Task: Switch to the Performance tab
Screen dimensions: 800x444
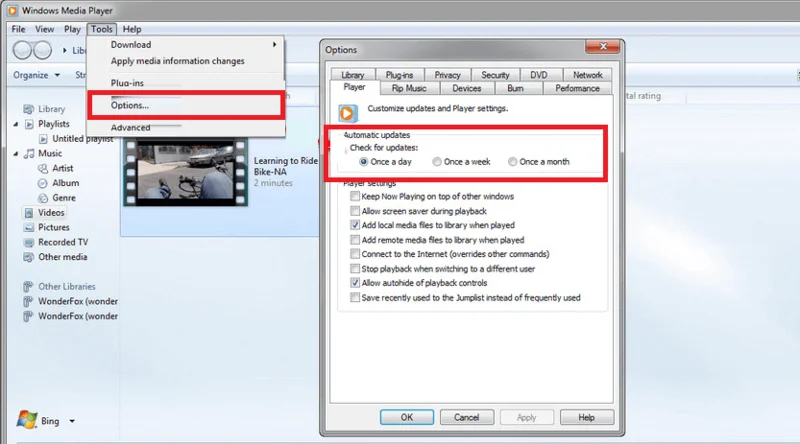Action: pyautogui.click(x=577, y=88)
